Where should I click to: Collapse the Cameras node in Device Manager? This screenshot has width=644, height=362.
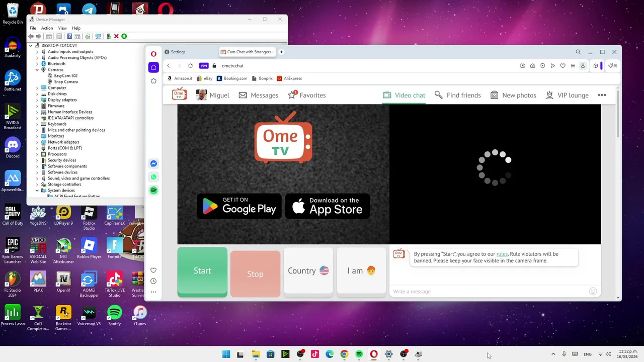pos(37,69)
